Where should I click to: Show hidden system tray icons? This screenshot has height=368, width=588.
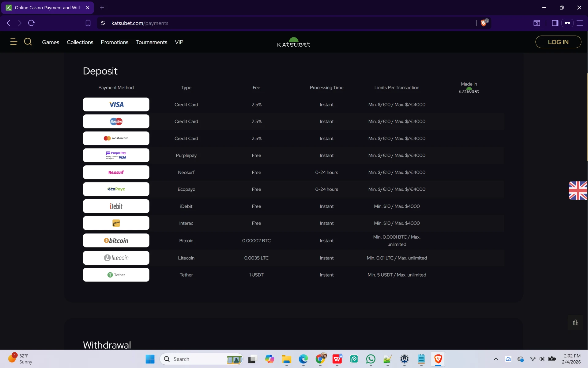pyautogui.click(x=496, y=359)
